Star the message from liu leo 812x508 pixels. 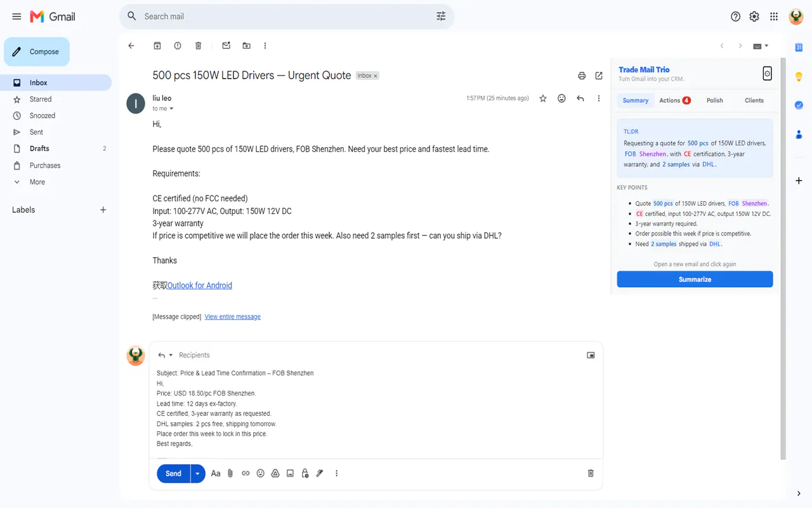click(x=543, y=98)
